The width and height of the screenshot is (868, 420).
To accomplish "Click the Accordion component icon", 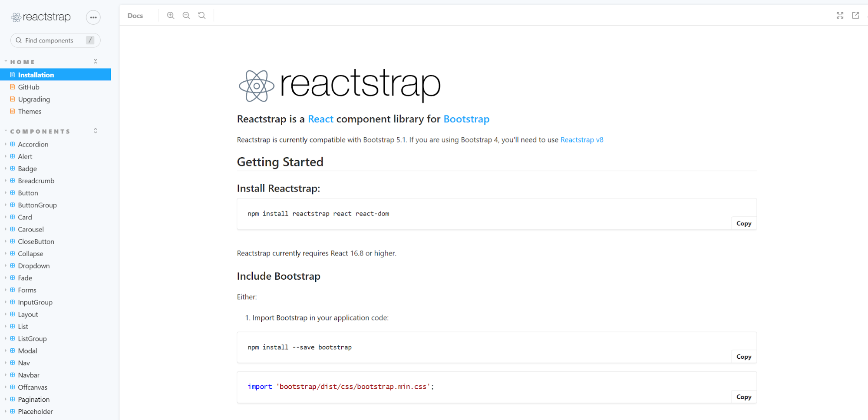I will [x=13, y=144].
